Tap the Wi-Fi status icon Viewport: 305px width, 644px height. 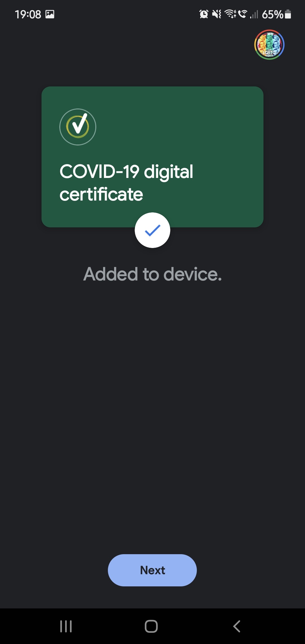click(230, 14)
